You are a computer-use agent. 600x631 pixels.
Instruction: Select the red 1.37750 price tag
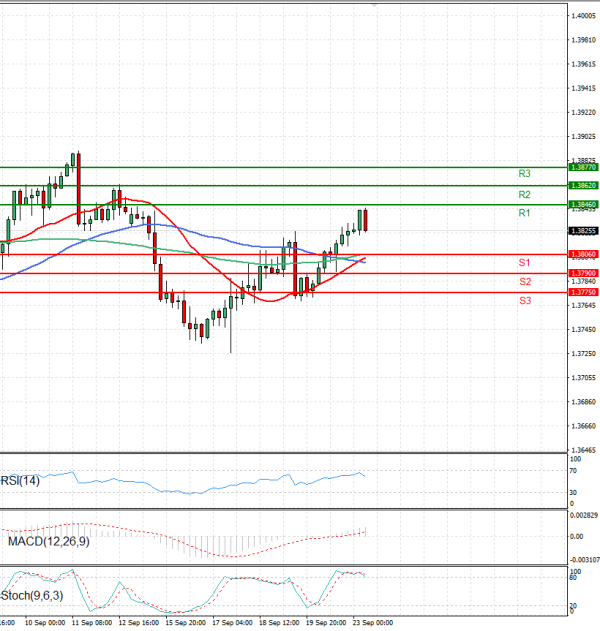[584, 292]
